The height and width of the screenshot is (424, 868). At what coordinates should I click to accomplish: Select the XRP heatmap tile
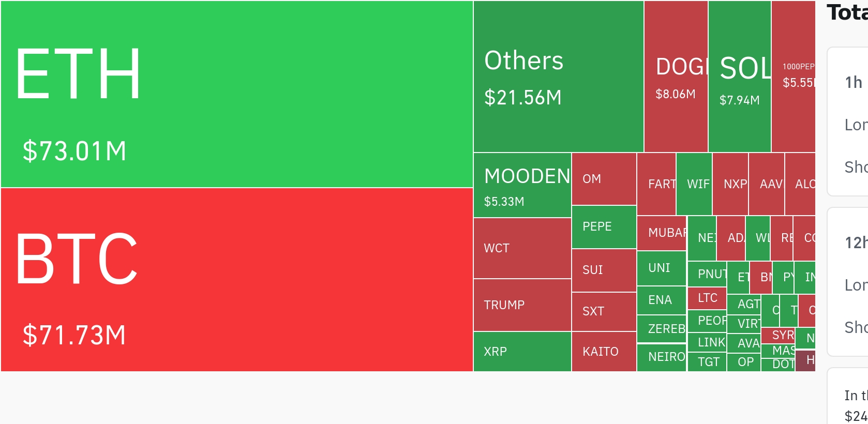pyautogui.click(x=522, y=352)
